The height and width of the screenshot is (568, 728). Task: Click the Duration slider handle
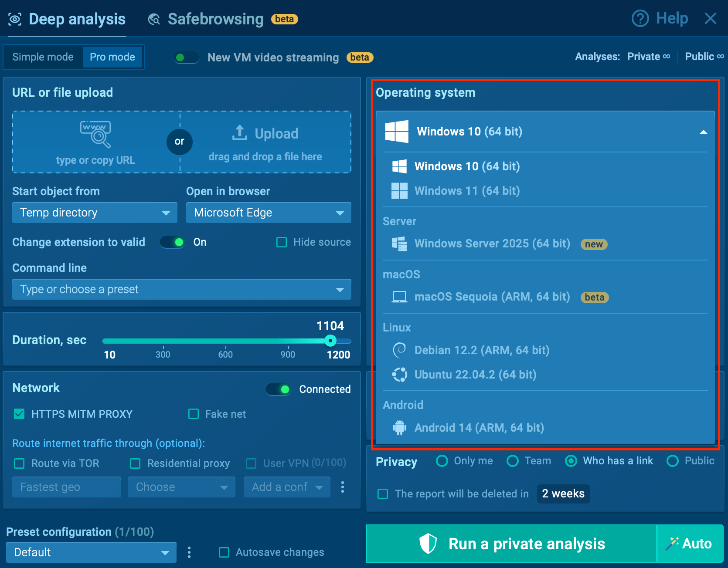[330, 341]
